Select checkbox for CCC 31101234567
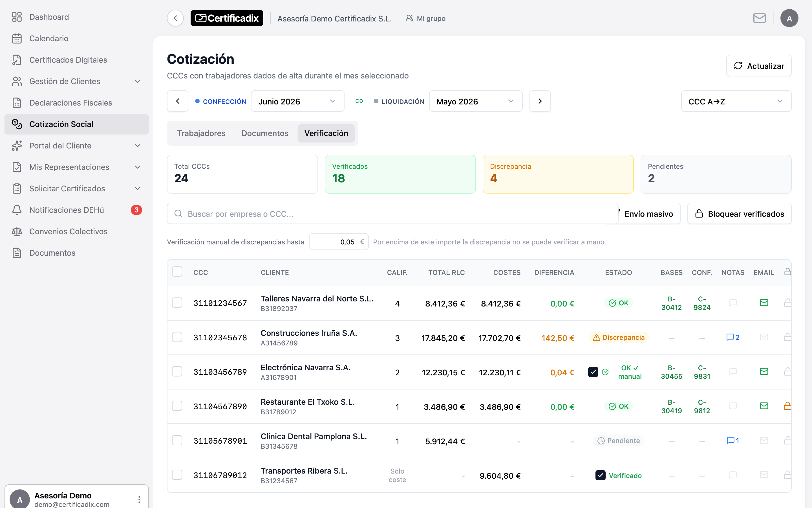This screenshot has height=508, width=812. tap(177, 303)
